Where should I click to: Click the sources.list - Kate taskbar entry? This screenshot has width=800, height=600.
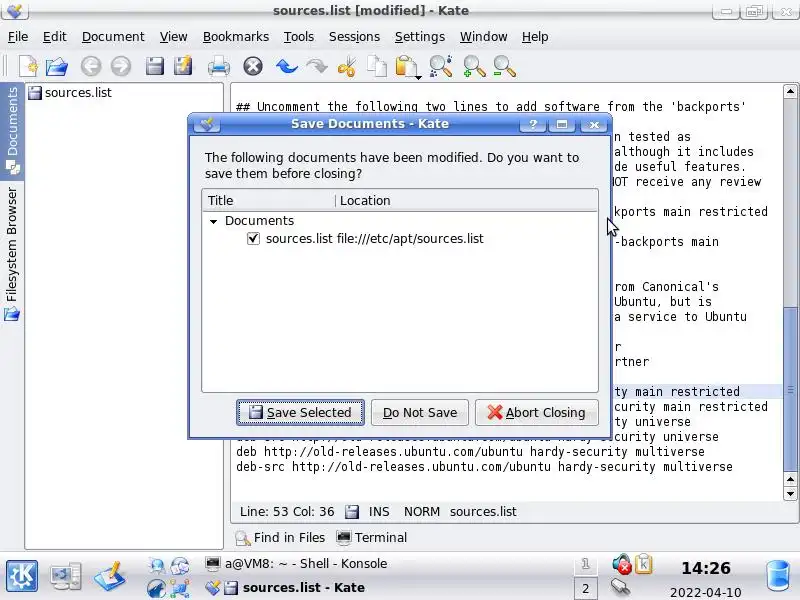click(285, 588)
